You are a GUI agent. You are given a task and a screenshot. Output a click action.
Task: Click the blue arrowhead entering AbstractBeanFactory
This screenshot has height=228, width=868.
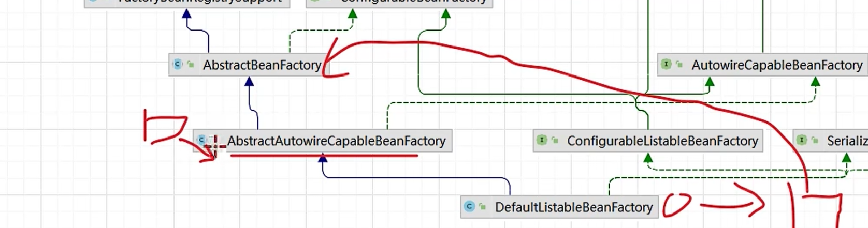click(x=249, y=82)
